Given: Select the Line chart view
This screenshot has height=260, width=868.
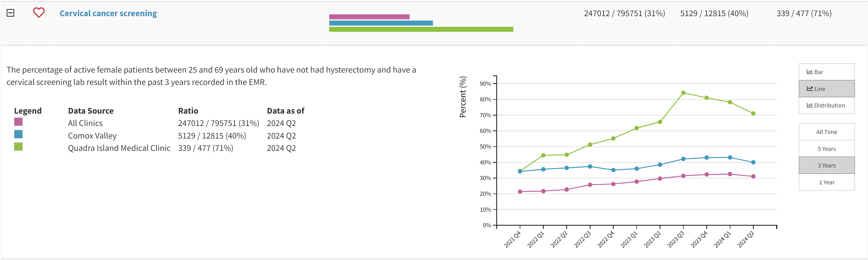Looking at the screenshot, I should click(826, 89).
